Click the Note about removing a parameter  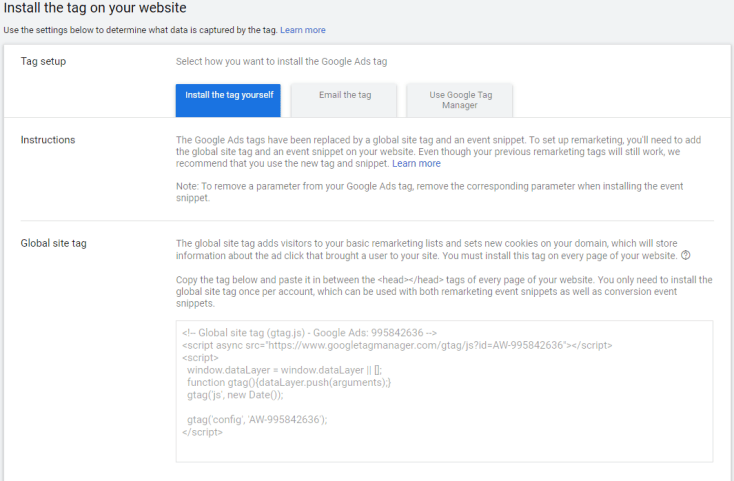[429, 192]
